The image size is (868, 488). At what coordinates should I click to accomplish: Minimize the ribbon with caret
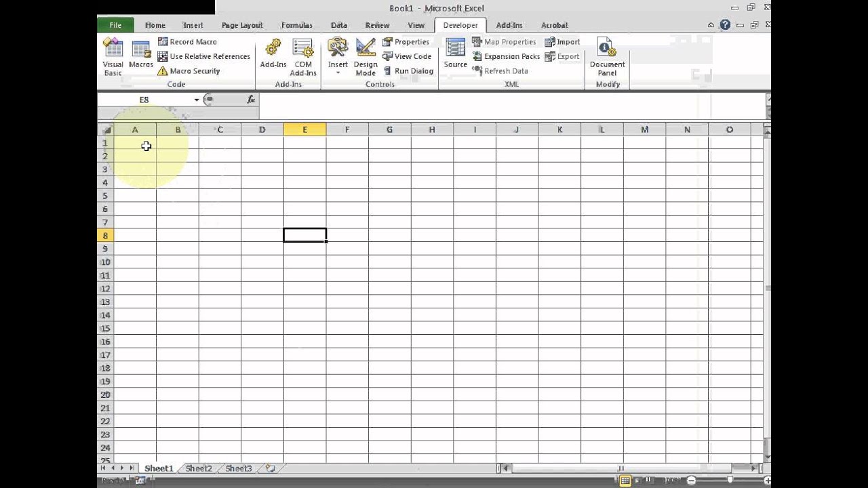point(711,25)
